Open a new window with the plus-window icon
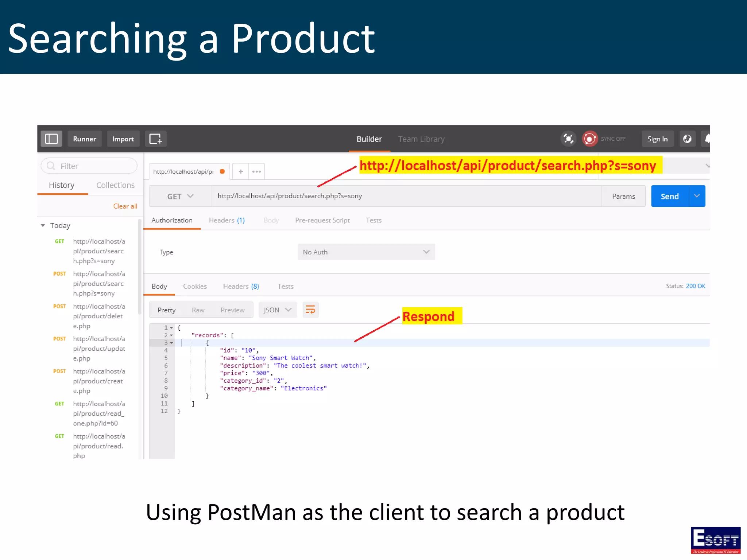 pos(156,139)
